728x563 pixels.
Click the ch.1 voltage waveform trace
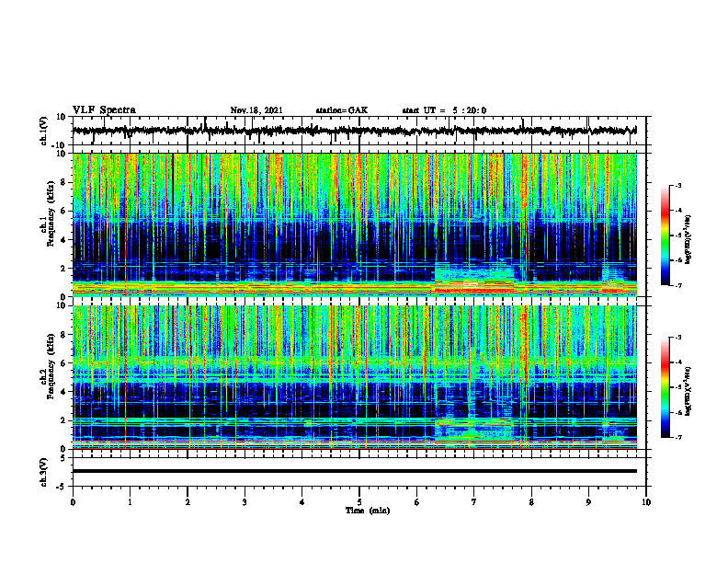click(354, 131)
